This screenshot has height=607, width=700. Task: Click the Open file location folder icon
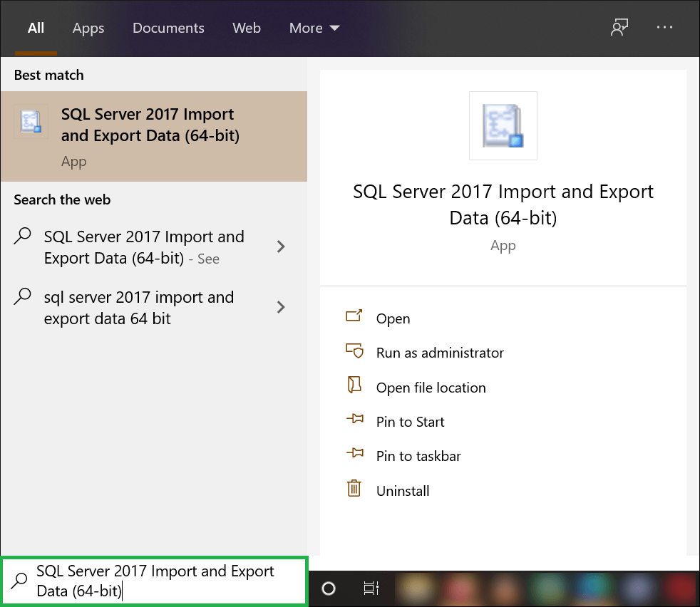pyautogui.click(x=354, y=385)
